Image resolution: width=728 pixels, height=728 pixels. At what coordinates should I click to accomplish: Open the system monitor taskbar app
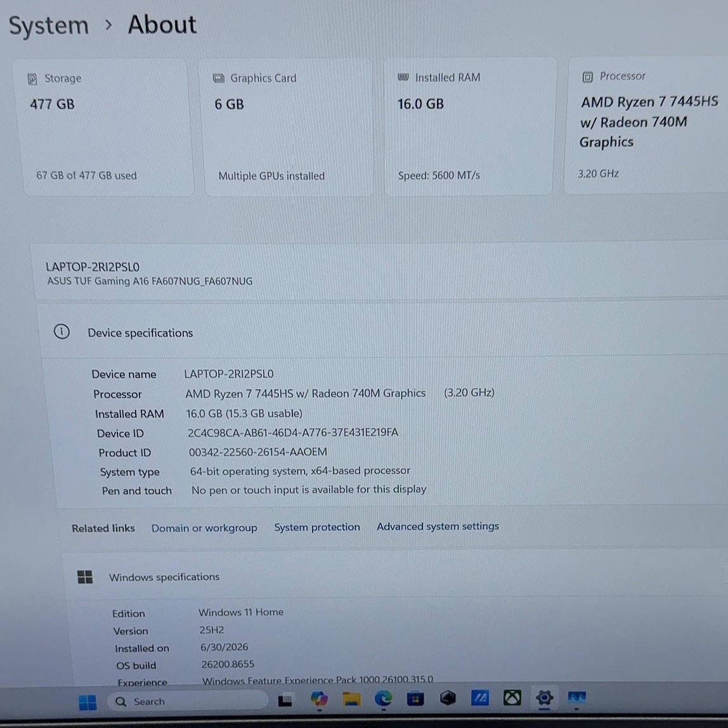576,698
